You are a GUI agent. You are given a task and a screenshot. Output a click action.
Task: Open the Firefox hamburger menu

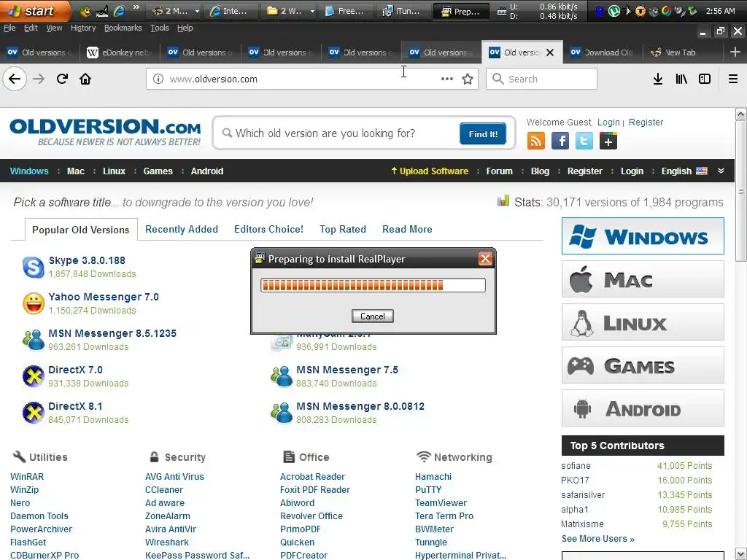click(x=732, y=79)
